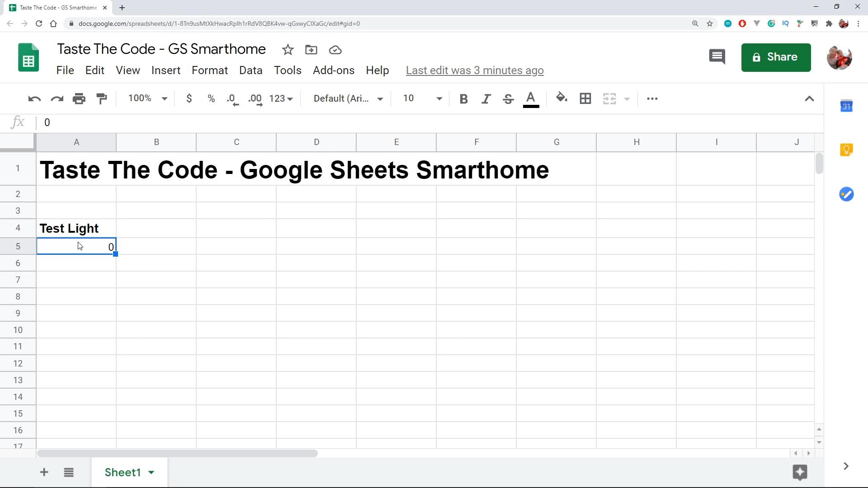Open the Help menu
This screenshot has height=488, width=868.
377,70
